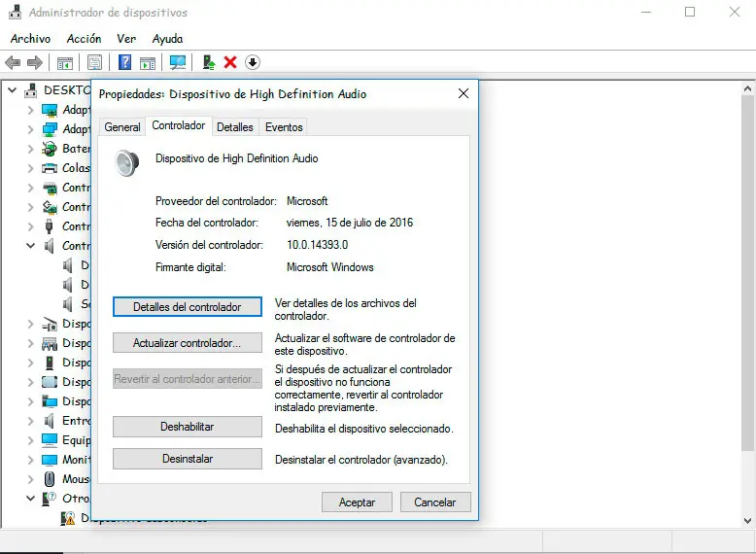Select the Monitores category icon
This screenshot has height=554, width=756.
pos(50,460)
